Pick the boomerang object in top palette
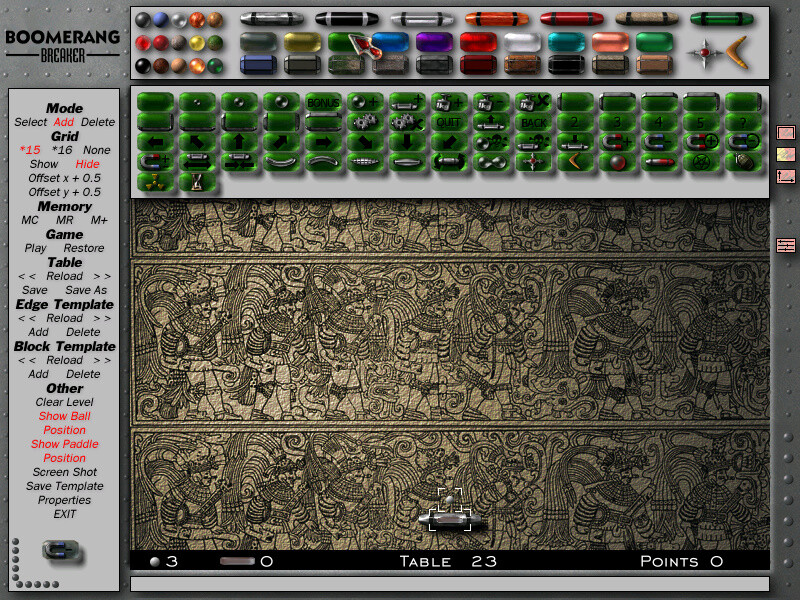This screenshot has width=800, height=600. tap(737, 52)
